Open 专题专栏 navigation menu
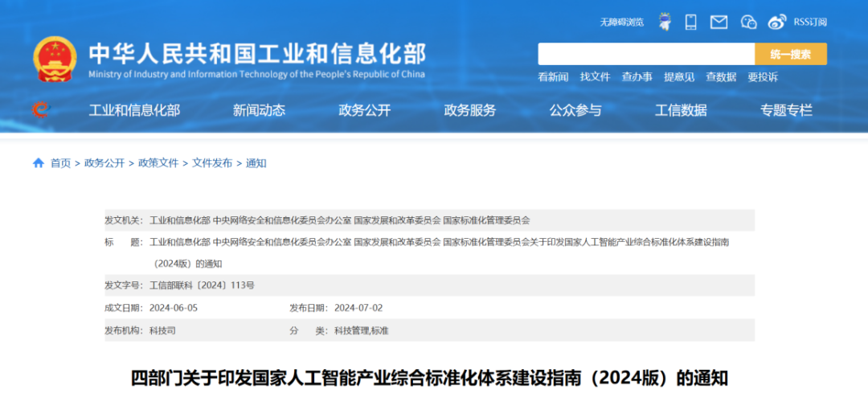 (x=786, y=110)
